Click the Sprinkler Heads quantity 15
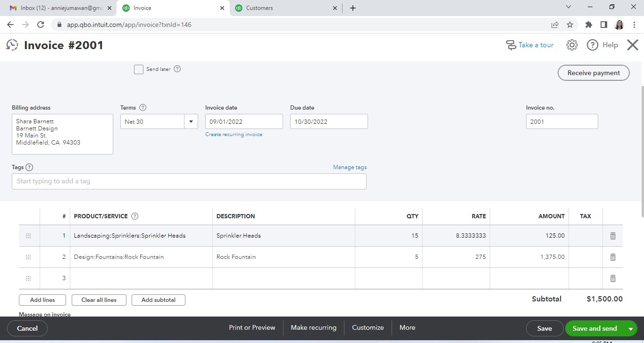Screen dimensions: 644x343 [414, 236]
